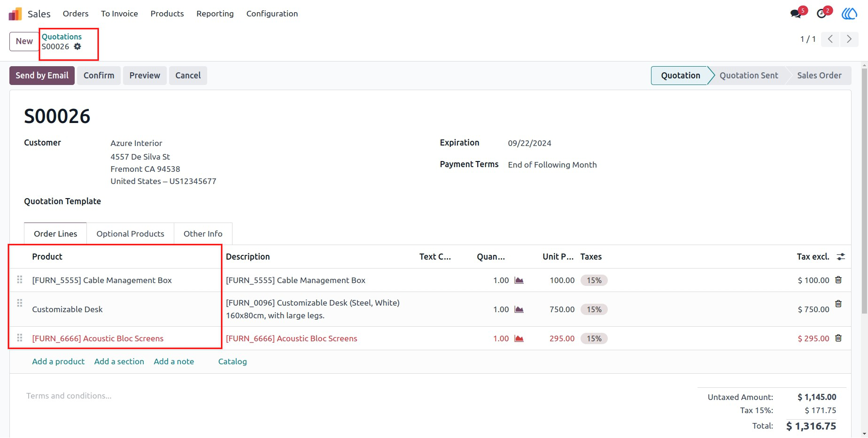Go back to Quotations breadcrumb
Screen dimensions: 868x438
(x=62, y=37)
